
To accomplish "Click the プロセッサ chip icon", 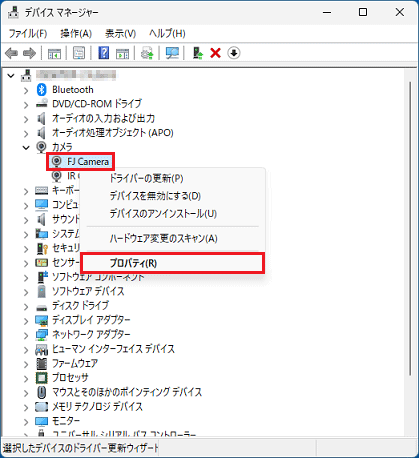I will [41, 378].
